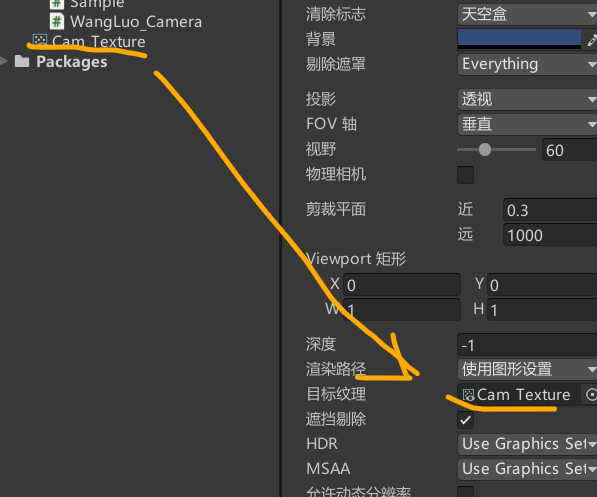Click the Viewport X field
Viewport: 597px width, 497px height.
(x=402, y=285)
